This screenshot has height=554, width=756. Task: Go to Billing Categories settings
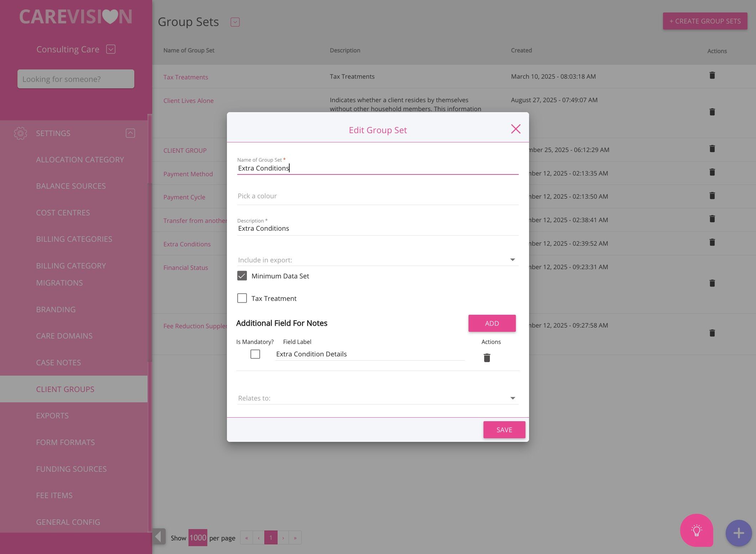pyautogui.click(x=74, y=239)
